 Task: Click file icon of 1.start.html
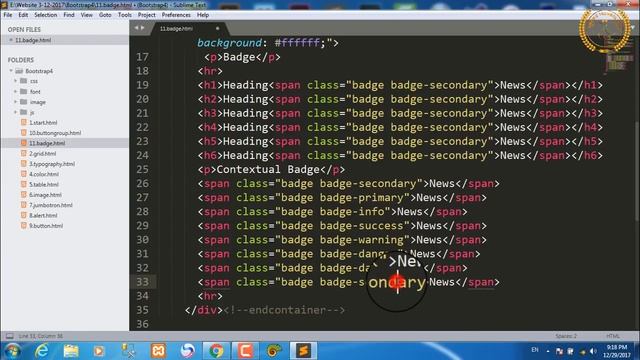tap(24, 122)
